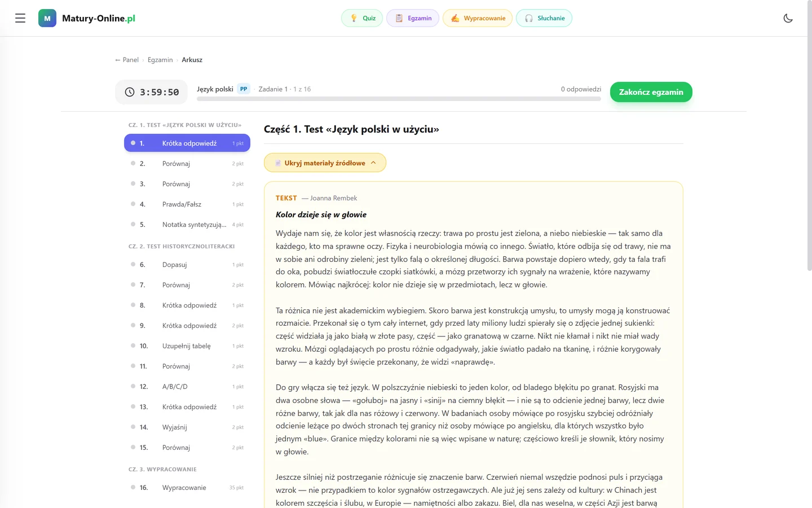Click the PP level badge

coord(244,89)
